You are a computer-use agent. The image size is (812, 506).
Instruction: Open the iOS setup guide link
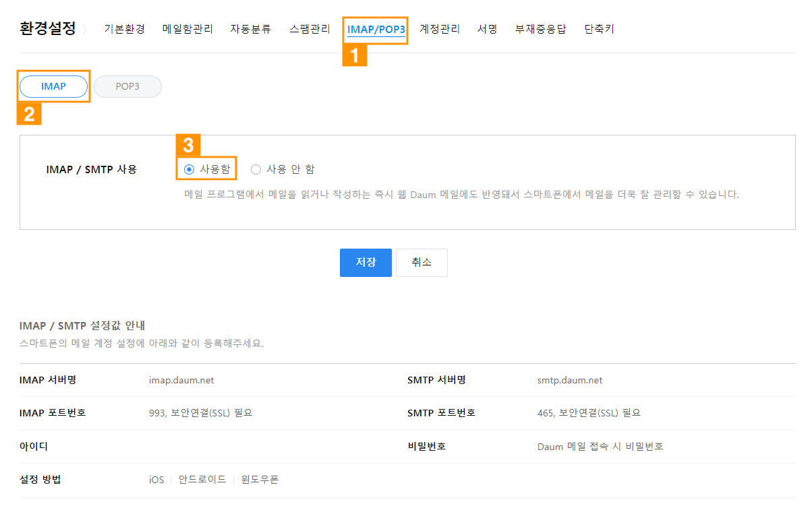click(156, 480)
